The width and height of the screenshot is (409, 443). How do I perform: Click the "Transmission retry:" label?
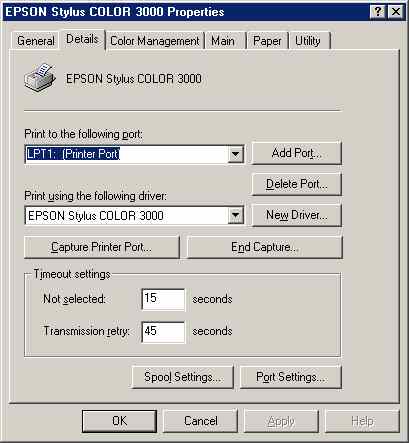(x=87, y=331)
